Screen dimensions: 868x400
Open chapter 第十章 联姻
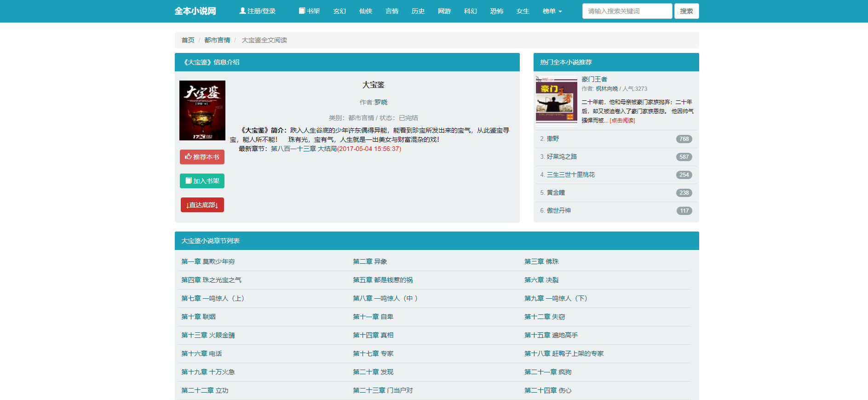[x=198, y=317]
